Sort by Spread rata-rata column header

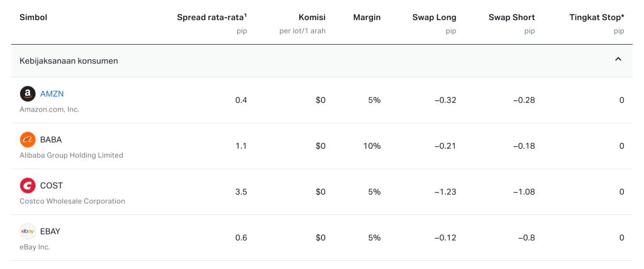click(212, 18)
